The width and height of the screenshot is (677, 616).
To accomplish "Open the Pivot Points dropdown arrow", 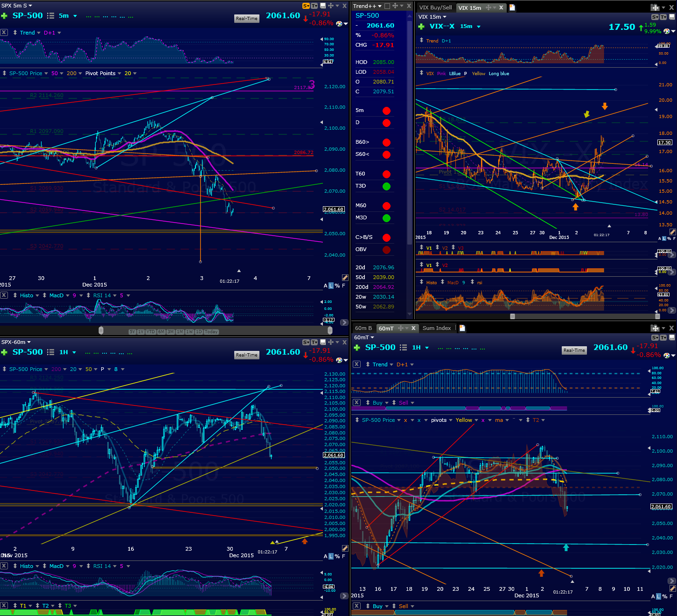I will (119, 73).
